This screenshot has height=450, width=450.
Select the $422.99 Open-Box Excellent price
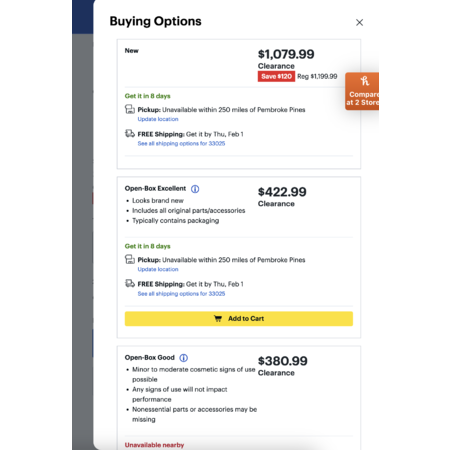tap(282, 192)
